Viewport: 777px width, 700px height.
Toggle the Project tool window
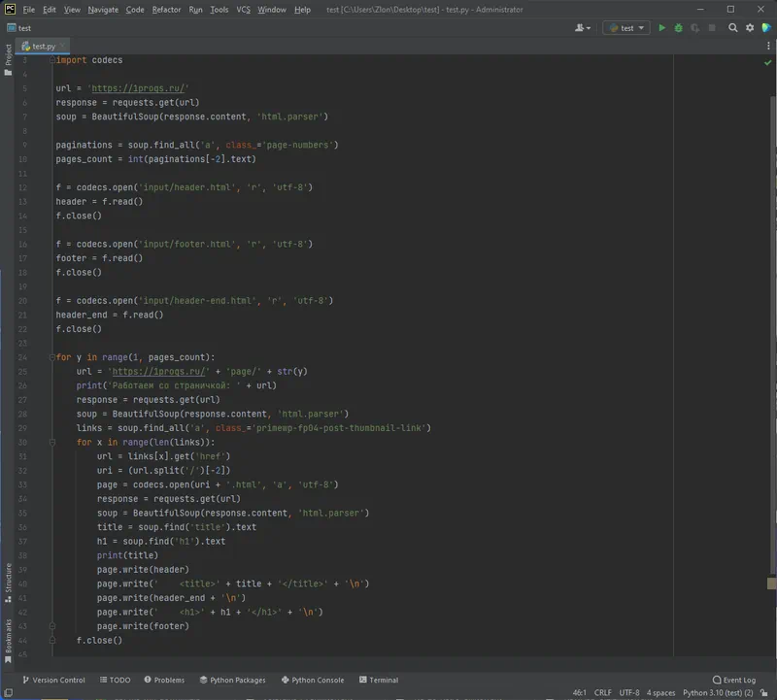[8, 55]
